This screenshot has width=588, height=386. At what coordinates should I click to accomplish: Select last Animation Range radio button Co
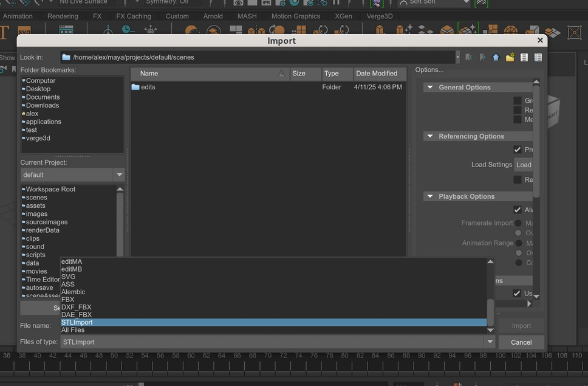coord(519,263)
